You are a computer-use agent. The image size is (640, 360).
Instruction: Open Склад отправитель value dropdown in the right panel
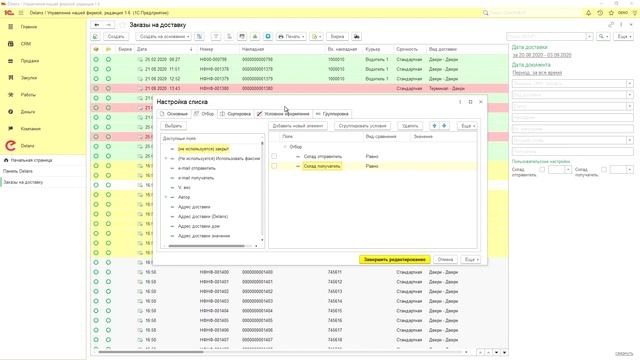click(x=568, y=169)
